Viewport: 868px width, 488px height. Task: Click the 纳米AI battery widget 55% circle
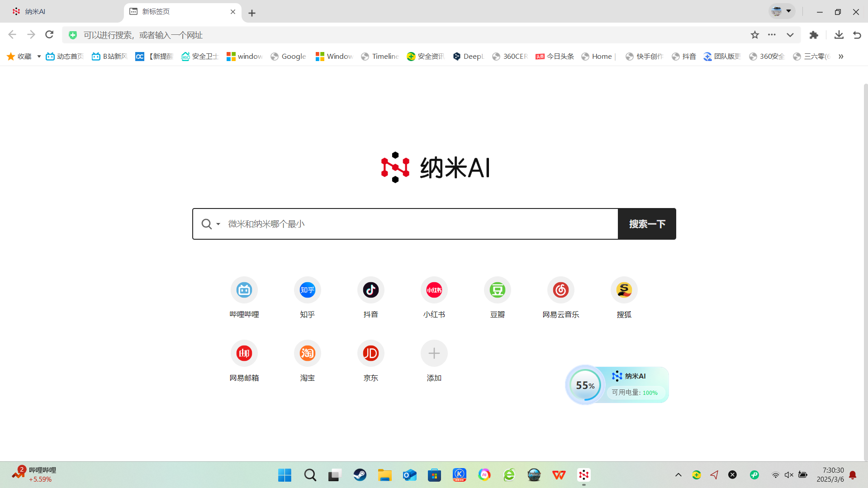click(585, 385)
